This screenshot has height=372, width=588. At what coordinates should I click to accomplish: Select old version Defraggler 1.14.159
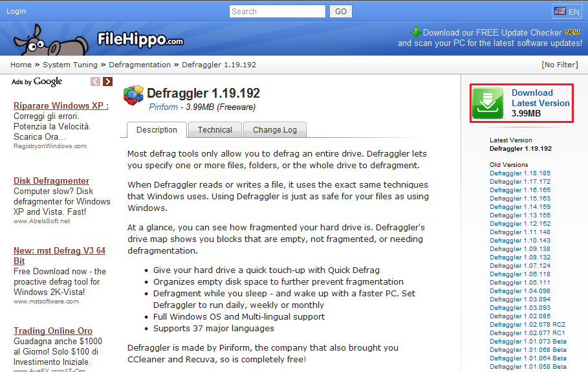click(x=520, y=206)
